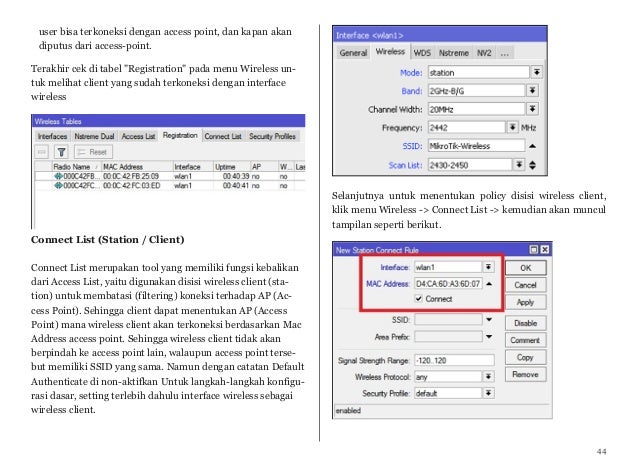Click the remove (minus) button in Wireless Tables

[x=42, y=152]
